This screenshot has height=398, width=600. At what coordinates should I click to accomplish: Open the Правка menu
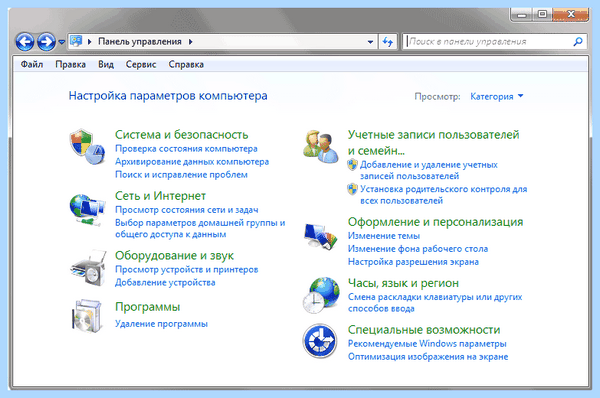(70, 64)
